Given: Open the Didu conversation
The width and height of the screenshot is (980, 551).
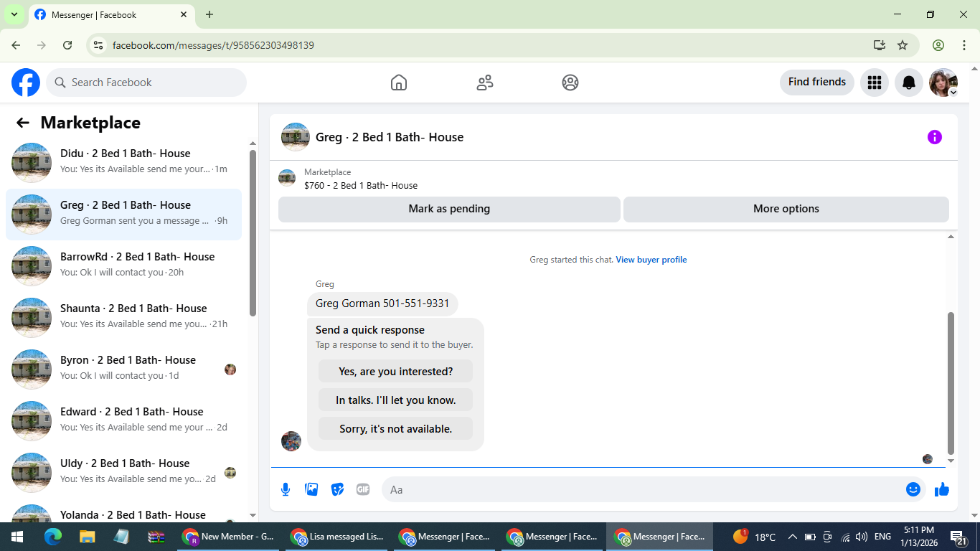Looking at the screenshot, I should coord(123,163).
